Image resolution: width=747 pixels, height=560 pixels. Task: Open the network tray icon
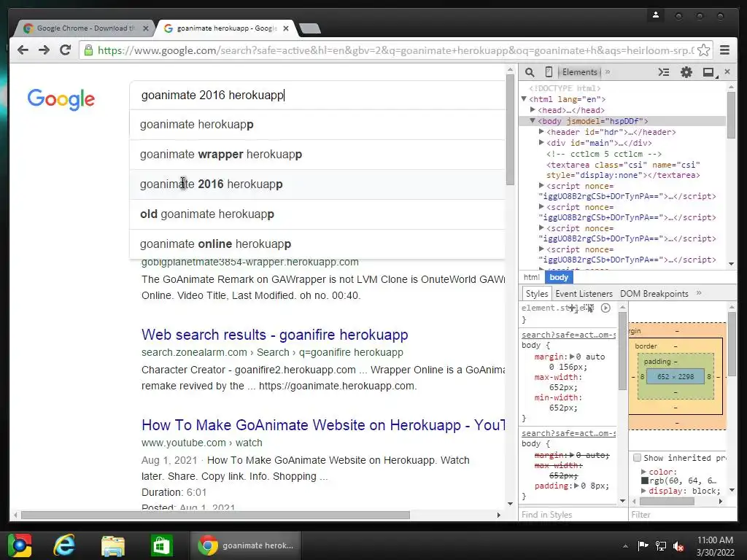pos(661,546)
